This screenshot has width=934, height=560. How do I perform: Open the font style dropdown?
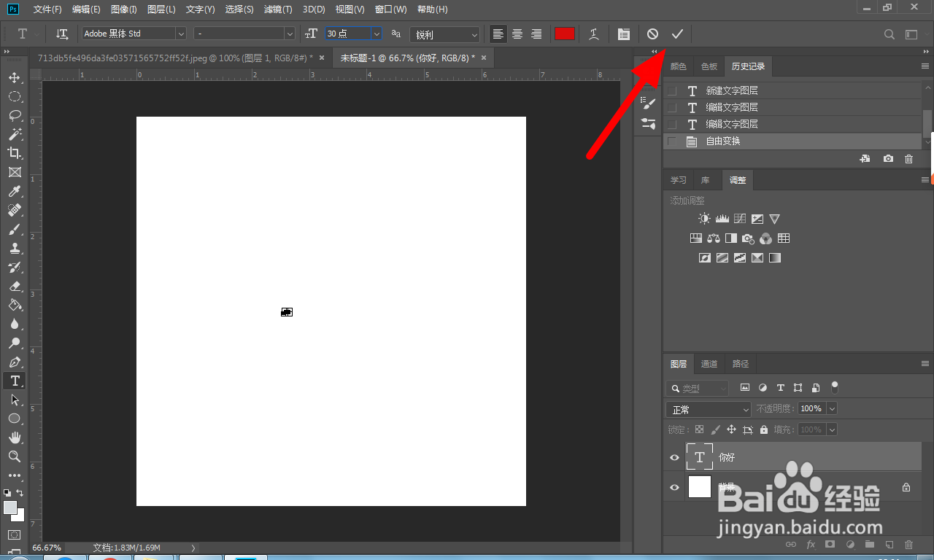(x=290, y=34)
